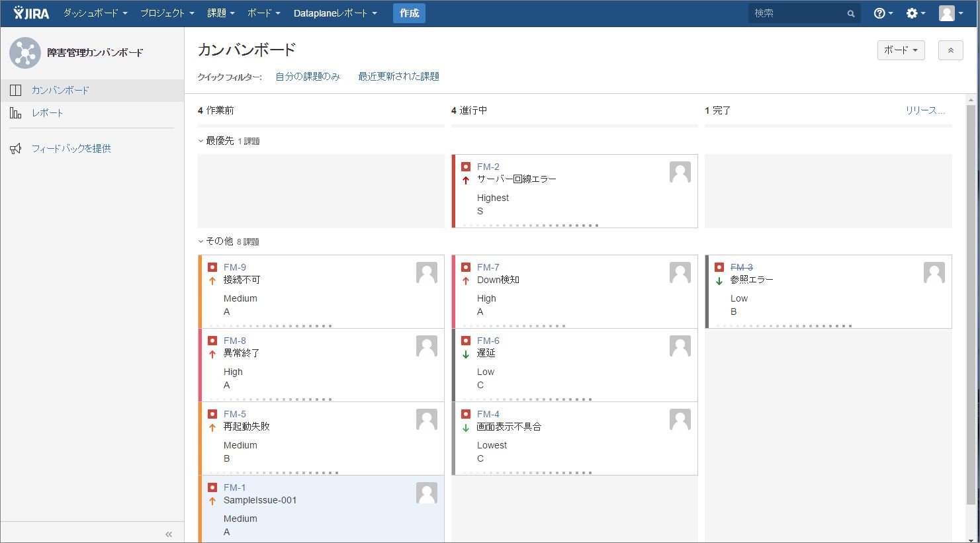
Task: Click the user profile avatar in header
Action: (x=947, y=13)
